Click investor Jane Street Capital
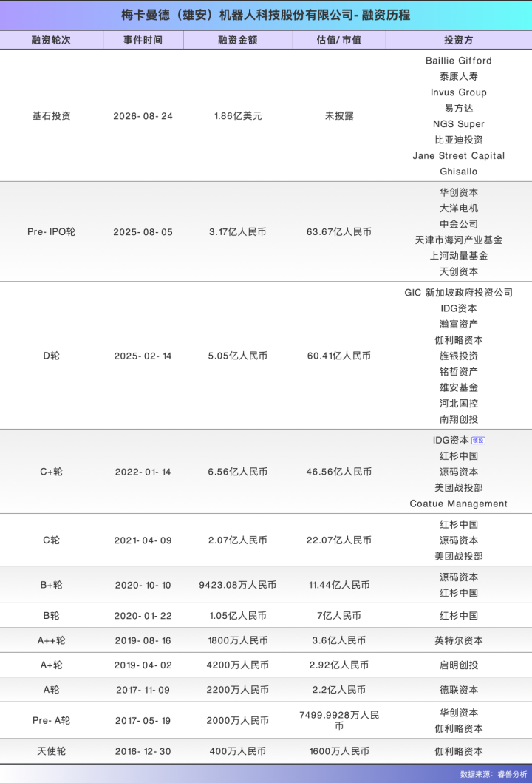532x783 pixels. coord(459,156)
